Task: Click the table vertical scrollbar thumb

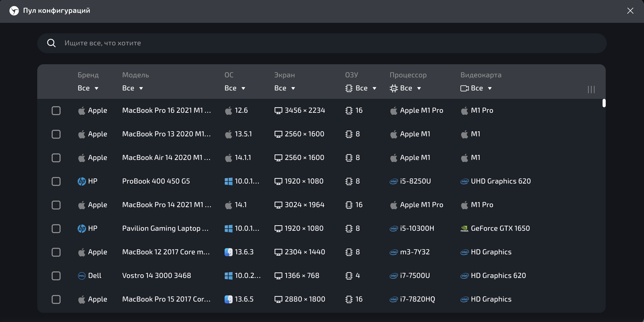Action: 604,103
